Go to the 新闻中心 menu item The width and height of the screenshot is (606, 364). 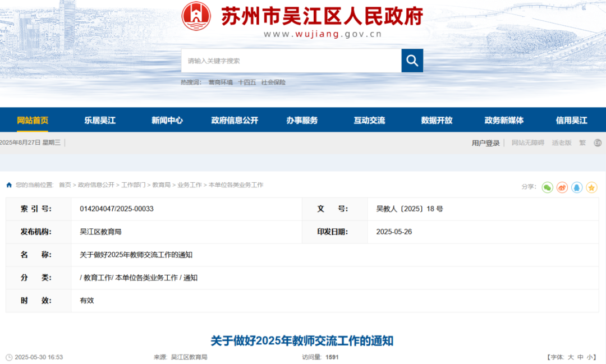[167, 120]
